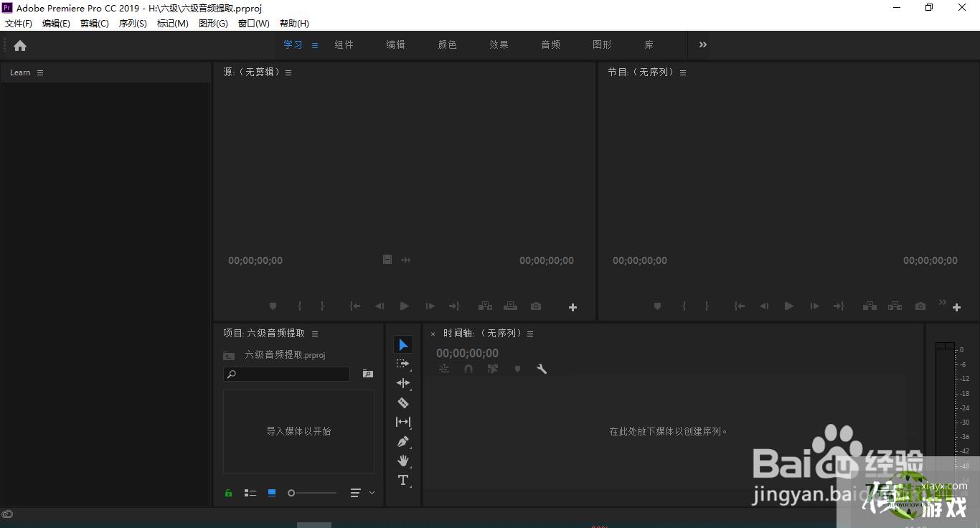This screenshot has height=528, width=980.
Task: Open 窗口(W) menu
Action: [x=253, y=24]
